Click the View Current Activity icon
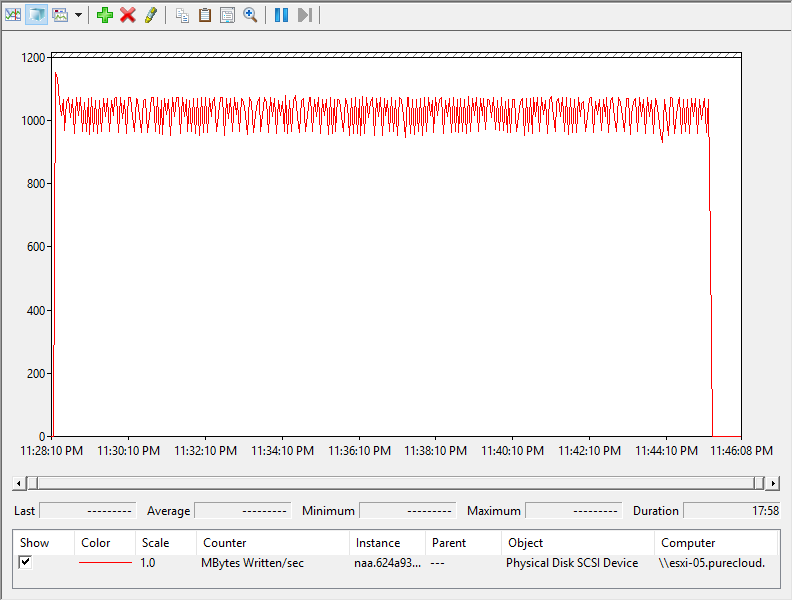The image size is (793, 601). (13, 15)
